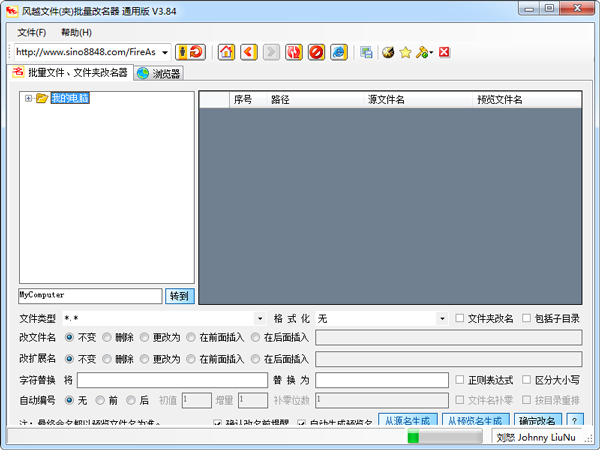
Task: Switch to 批量文件、文件夹改名器 tab
Action: pyautogui.click(x=70, y=72)
